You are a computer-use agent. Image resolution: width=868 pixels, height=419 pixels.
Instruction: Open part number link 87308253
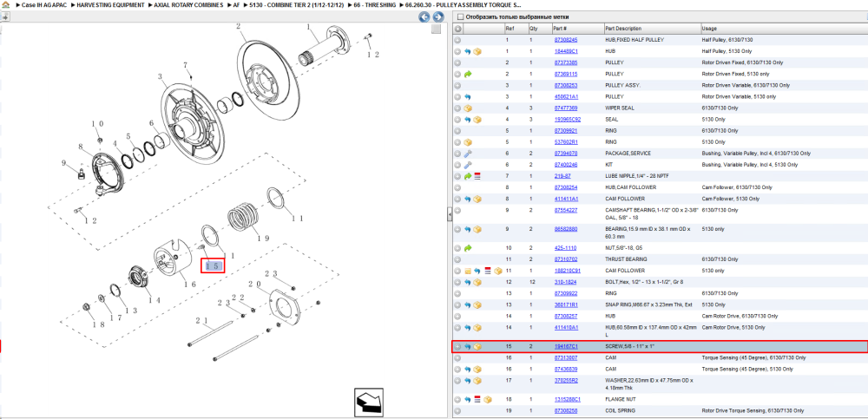566,85
